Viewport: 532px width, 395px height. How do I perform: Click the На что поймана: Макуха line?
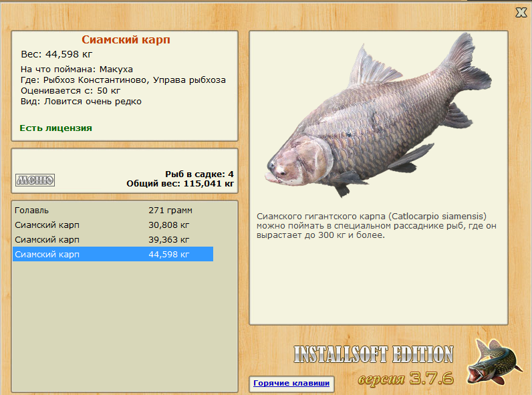coord(77,70)
